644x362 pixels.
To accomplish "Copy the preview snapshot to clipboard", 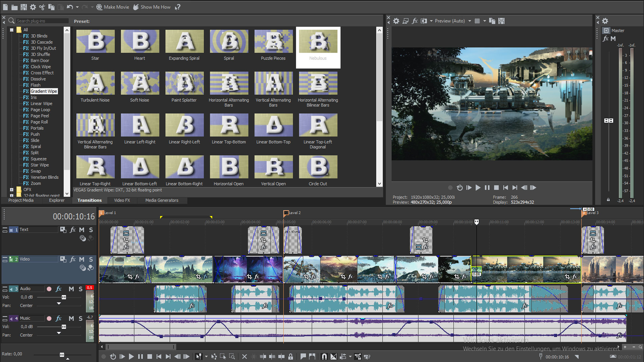I will 492,21.
